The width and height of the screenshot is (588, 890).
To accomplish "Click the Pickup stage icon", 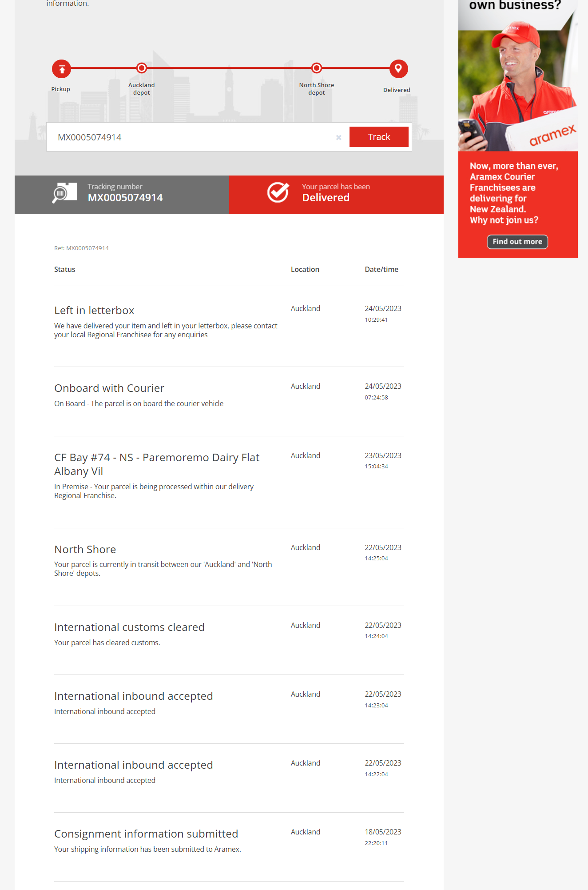I will [x=62, y=69].
